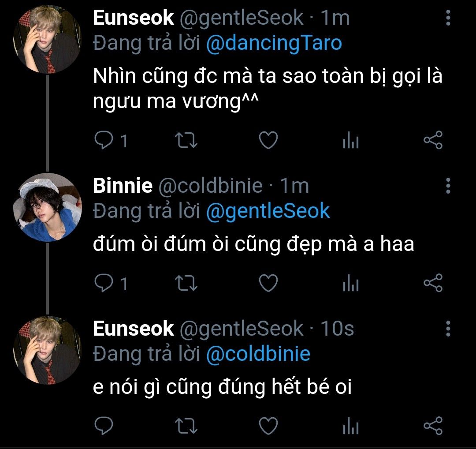Share Eunseok's first tweet

(432, 141)
